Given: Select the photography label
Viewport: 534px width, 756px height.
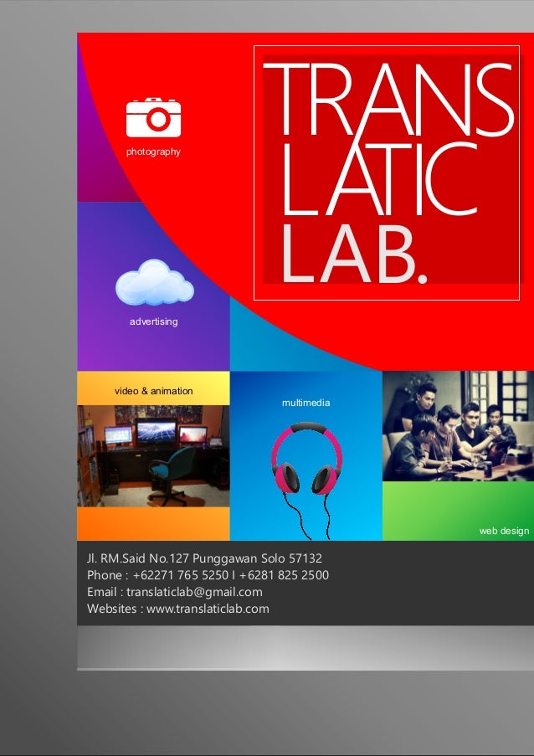Looking at the screenshot, I should tap(153, 152).
